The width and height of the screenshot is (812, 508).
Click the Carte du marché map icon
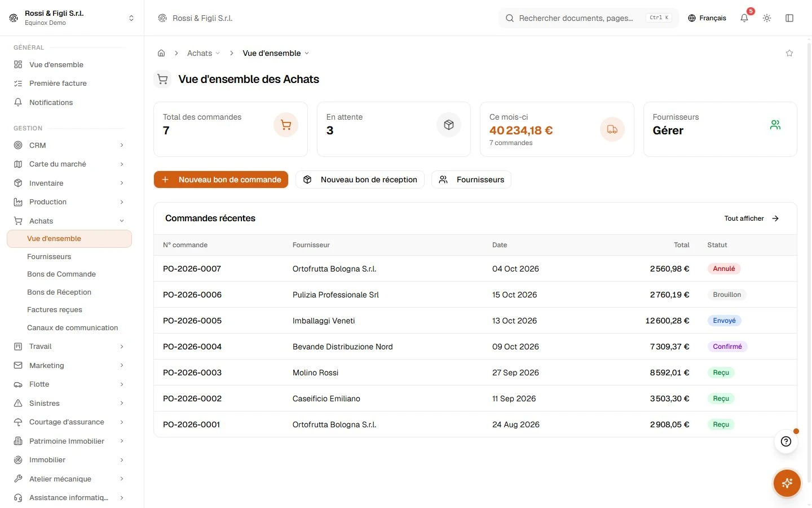pos(18,164)
